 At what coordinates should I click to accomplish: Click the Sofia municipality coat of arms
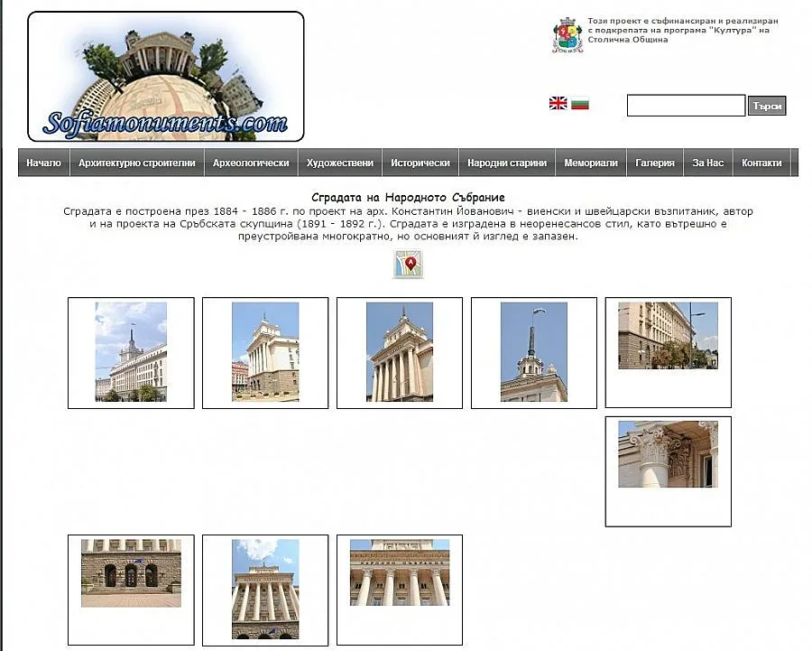click(567, 35)
